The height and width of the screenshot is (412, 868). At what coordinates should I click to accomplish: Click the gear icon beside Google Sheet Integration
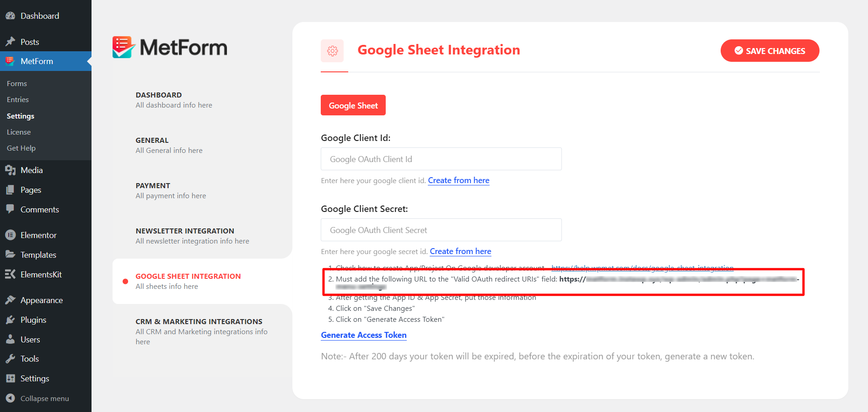tap(333, 51)
